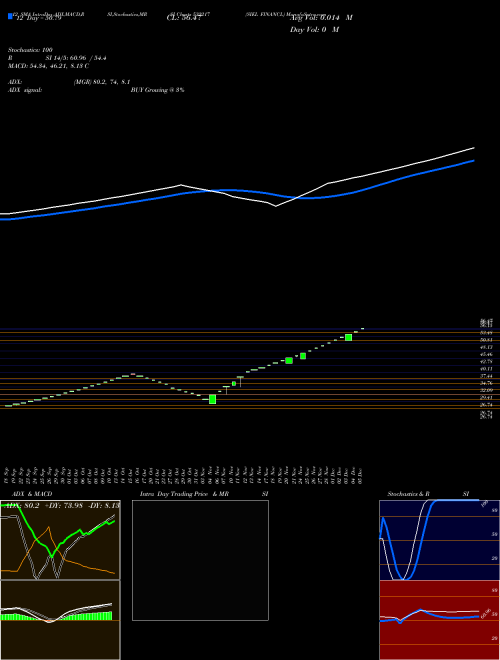
Task: Click the 'Intra Day Trading Price & MR' title
Action: point(184,494)
